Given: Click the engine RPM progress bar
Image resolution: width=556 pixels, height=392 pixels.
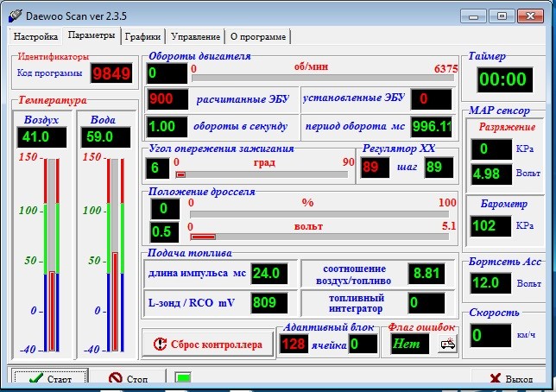Looking at the screenshot, I should [323, 78].
